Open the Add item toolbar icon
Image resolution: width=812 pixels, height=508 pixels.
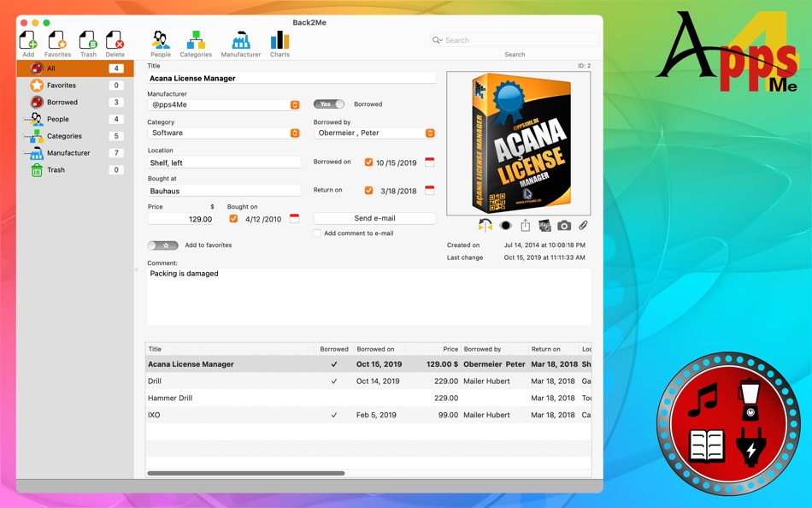click(28, 38)
